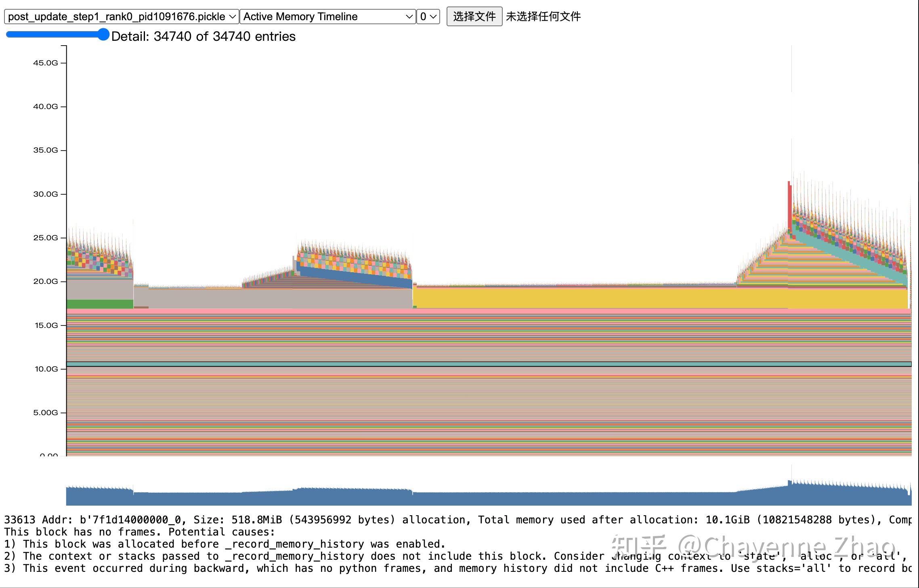Click the 未选择任何文件 status label
Screen dimensions: 919x588
tap(544, 17)
